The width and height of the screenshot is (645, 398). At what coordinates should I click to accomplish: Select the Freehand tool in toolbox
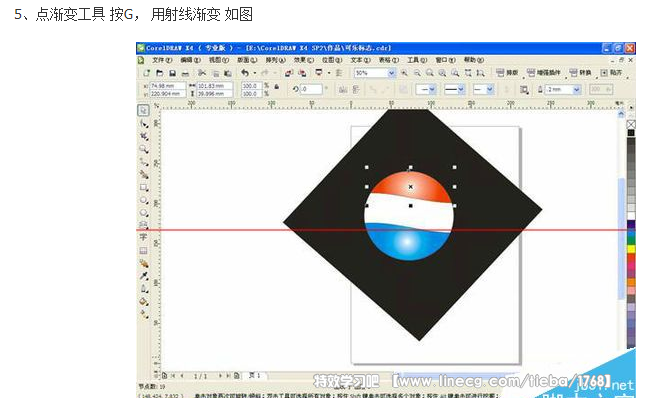tap(143, 162)
